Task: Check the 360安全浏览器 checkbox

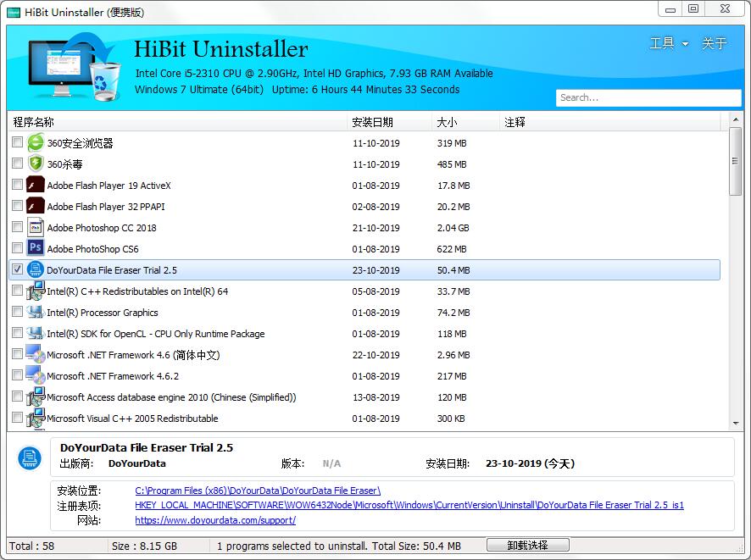Action: 17,142
